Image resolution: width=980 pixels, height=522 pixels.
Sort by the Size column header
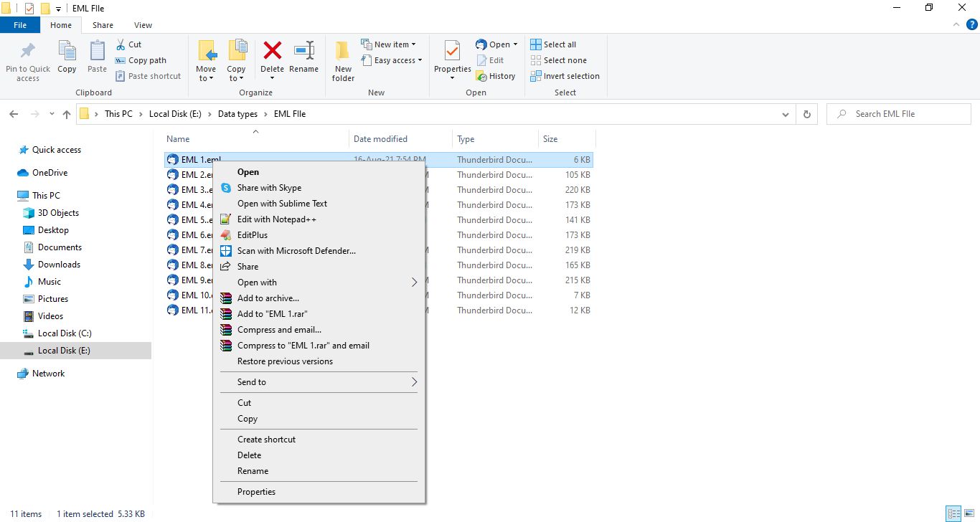point(567,139)
